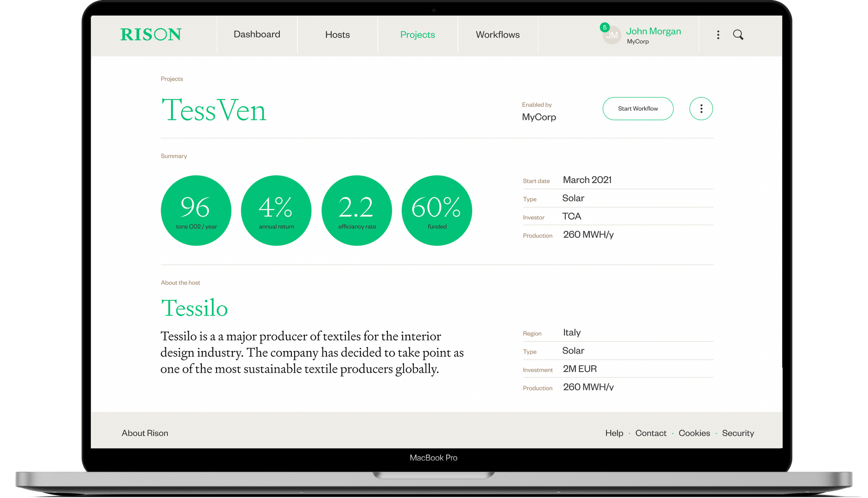Open John Morgan account name

(653, 31)
